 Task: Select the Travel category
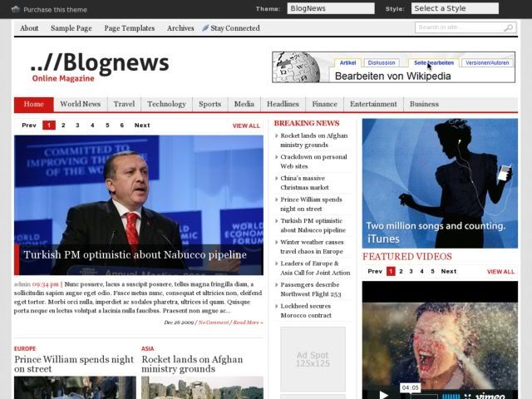pyautogui.click(x=124, y=104)
